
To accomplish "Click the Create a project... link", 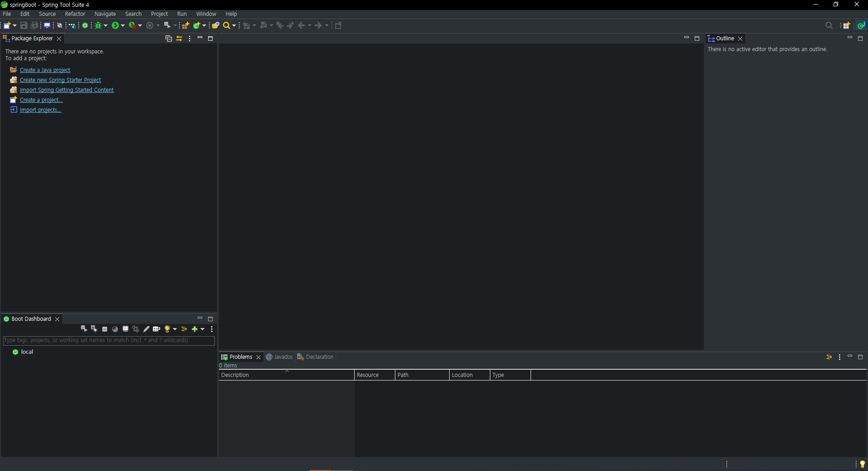I will (x=41, y=100).
